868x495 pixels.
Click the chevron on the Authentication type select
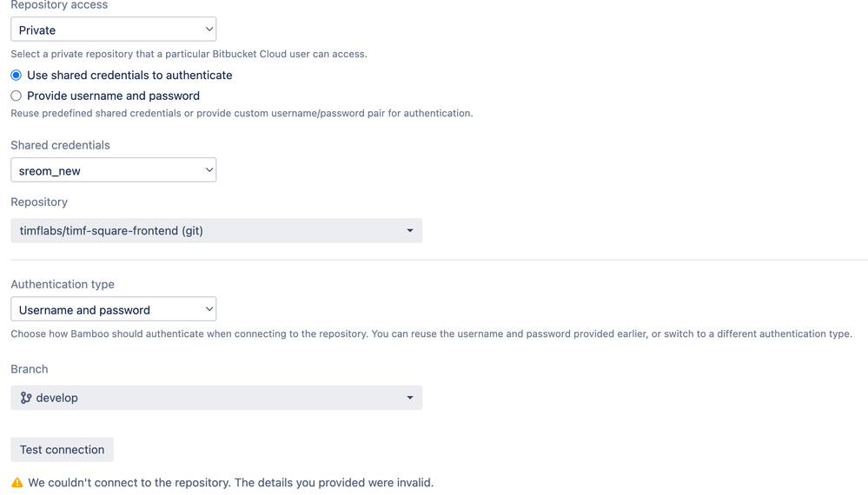pos(209,309)
